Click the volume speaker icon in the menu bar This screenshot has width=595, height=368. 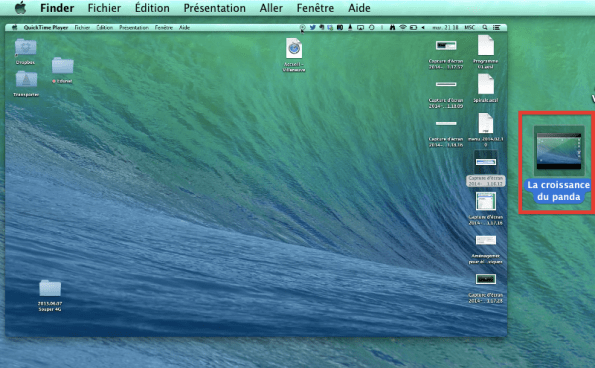tap(423, 27)
